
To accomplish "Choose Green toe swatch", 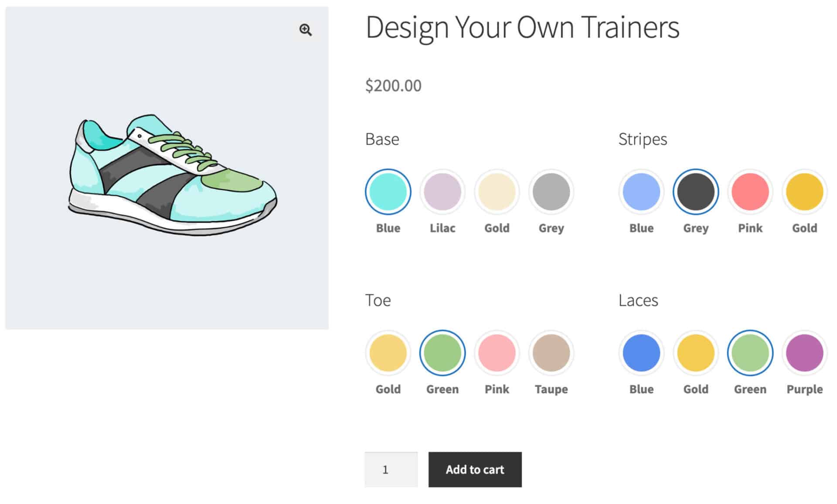I will tap(442, 353).
